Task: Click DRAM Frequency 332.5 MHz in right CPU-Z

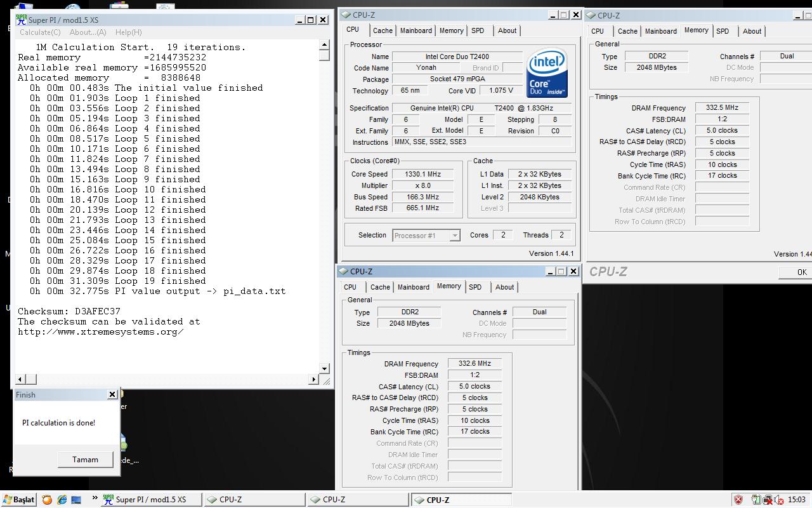Action: point(722,108)
